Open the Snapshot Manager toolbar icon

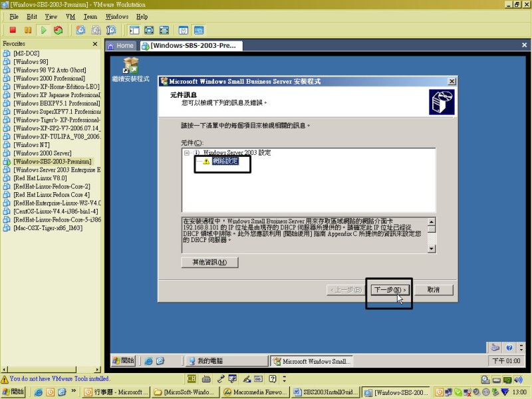tap(111, 30)
